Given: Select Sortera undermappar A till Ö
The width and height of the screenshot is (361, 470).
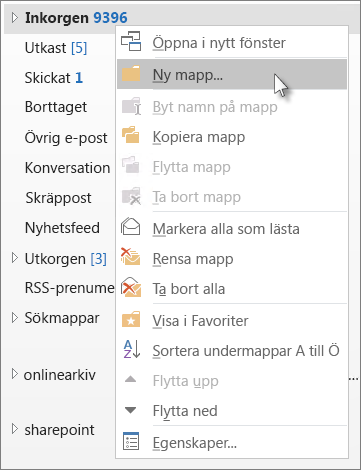Looking at the screenshot, I should tap(232, 350).
